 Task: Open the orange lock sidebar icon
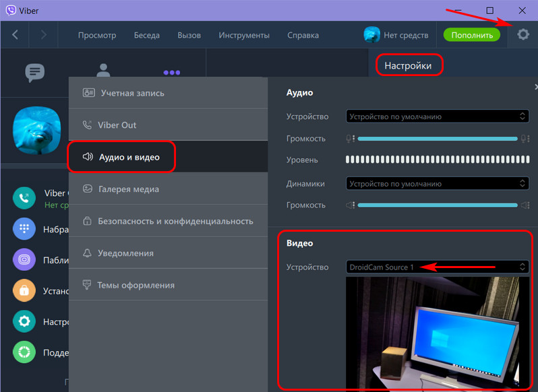point(24,290)
